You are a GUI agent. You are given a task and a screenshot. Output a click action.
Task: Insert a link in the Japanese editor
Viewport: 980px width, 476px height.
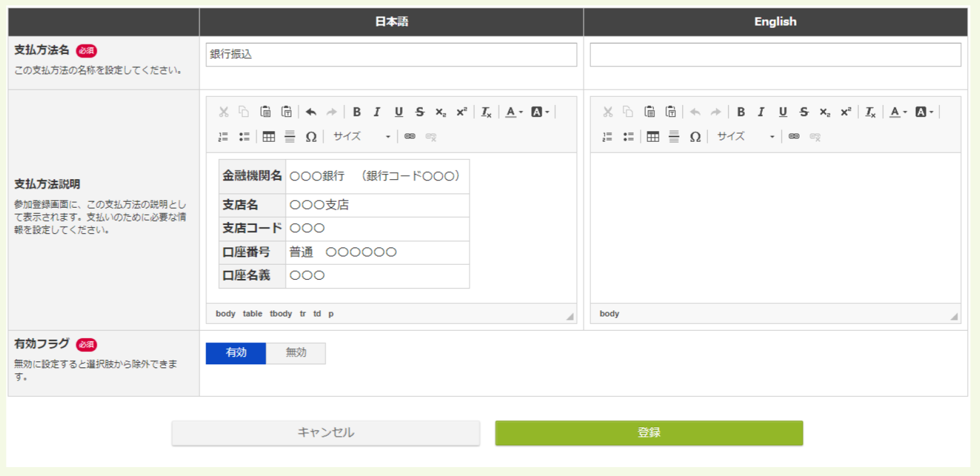point(410,137)
